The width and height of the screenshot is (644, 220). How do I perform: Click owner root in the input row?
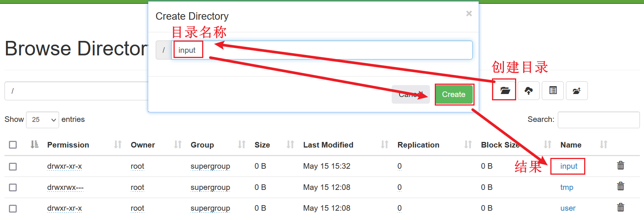click(x=137, y=166)
